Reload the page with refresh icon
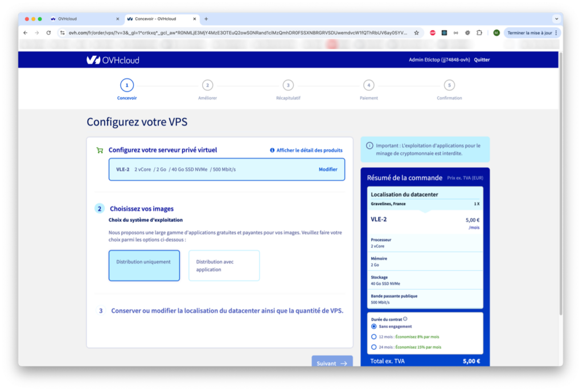The height and width of the screenshot is (392, 583). point(49,32)
